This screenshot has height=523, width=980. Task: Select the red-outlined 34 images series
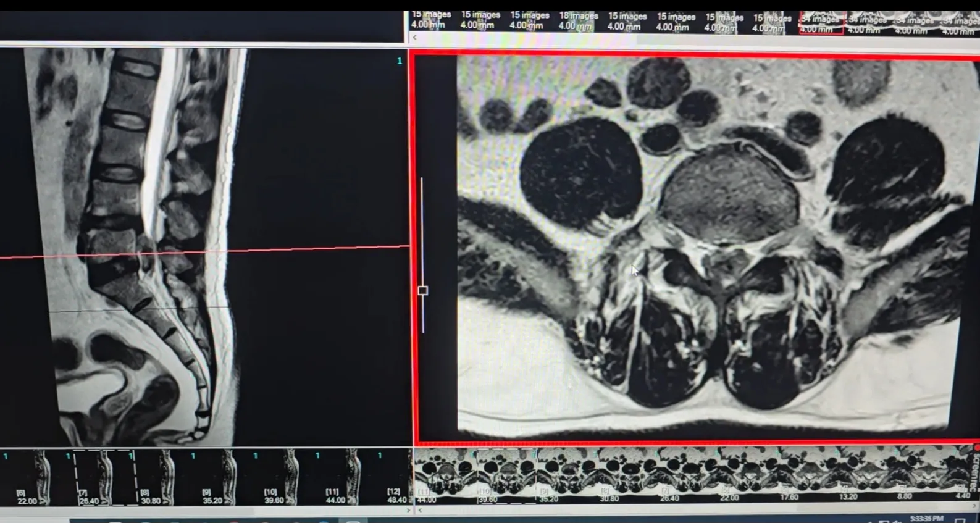(821, 23)
